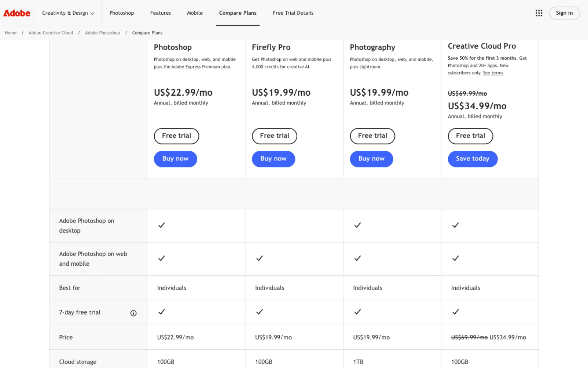Open Adobe Photoshop breadcrumb

point(103,33)
